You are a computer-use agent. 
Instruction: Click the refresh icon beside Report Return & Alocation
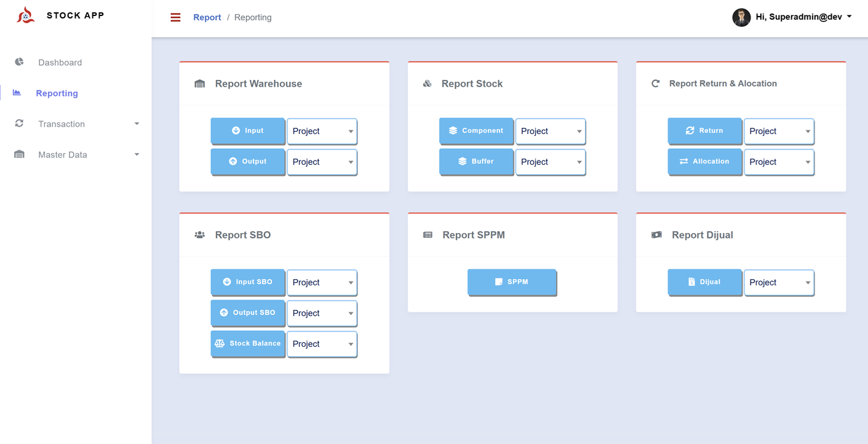(x=656, y=83)
